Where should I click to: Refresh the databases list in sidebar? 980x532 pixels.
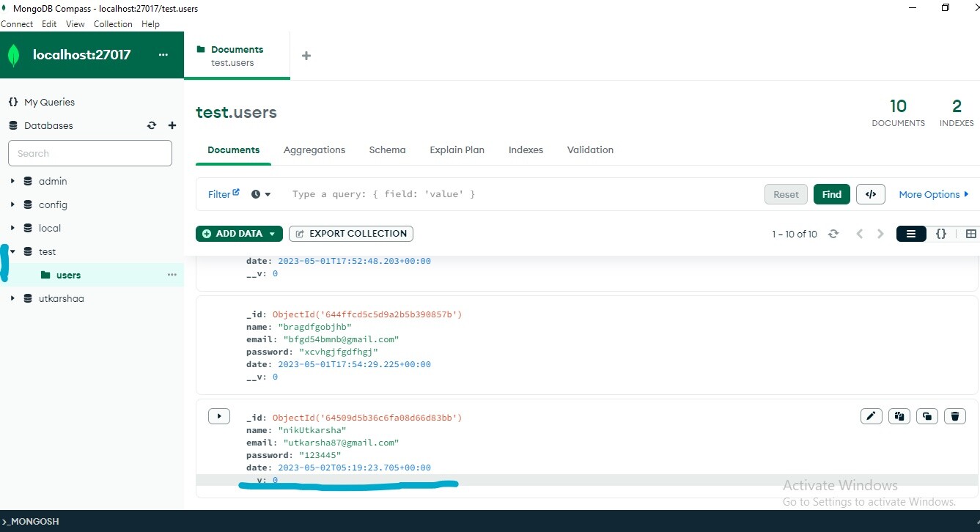[152, 125]
